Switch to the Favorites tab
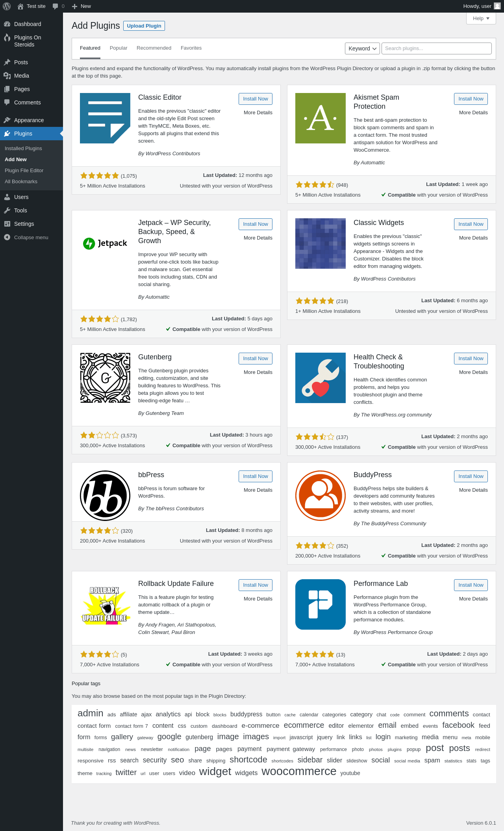504x831 pixels. pyautogui.click(x=191, y=48)
